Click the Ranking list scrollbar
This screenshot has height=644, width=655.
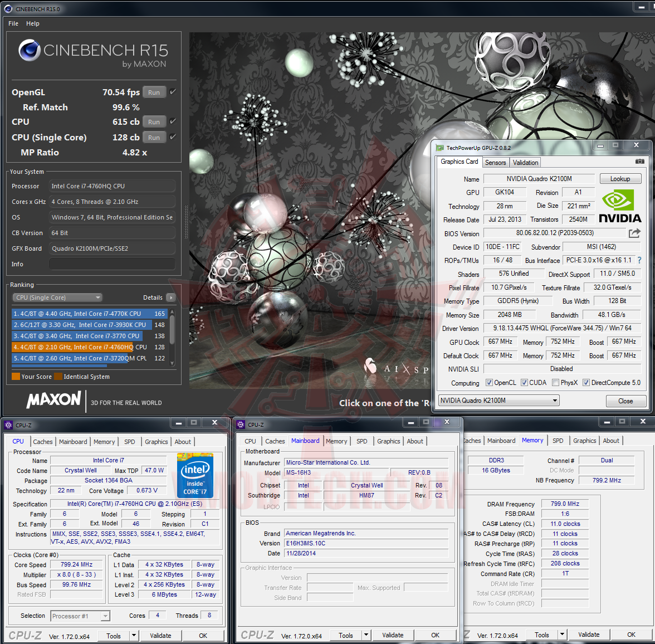(172, 338)
